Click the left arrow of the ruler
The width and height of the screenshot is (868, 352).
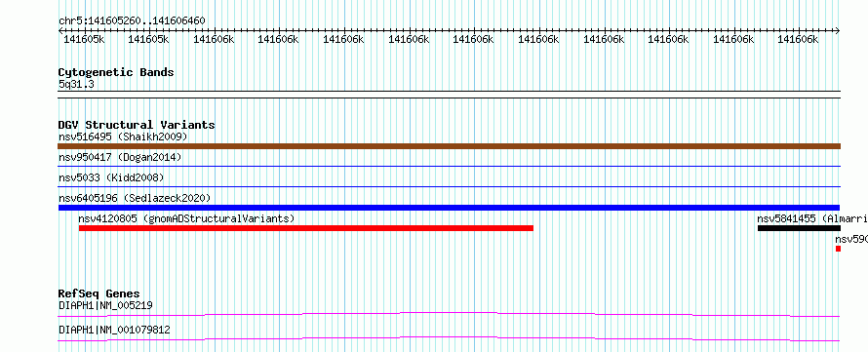(60, 30)
